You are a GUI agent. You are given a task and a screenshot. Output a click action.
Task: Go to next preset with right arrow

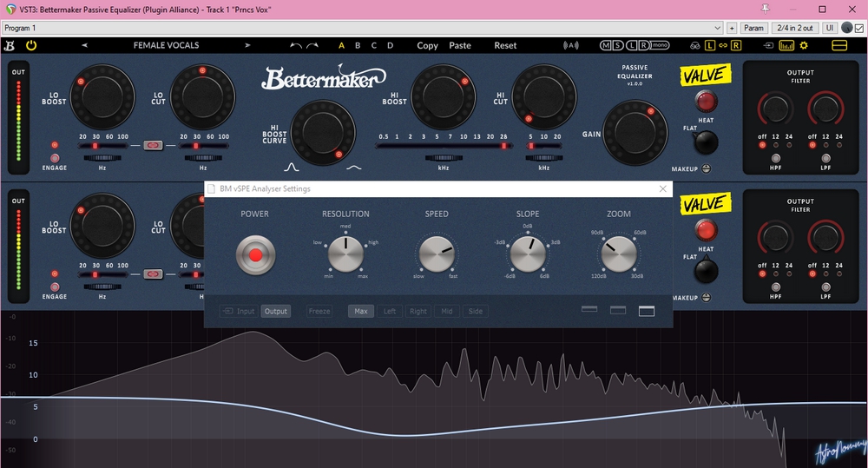click(x=248, y=45)
